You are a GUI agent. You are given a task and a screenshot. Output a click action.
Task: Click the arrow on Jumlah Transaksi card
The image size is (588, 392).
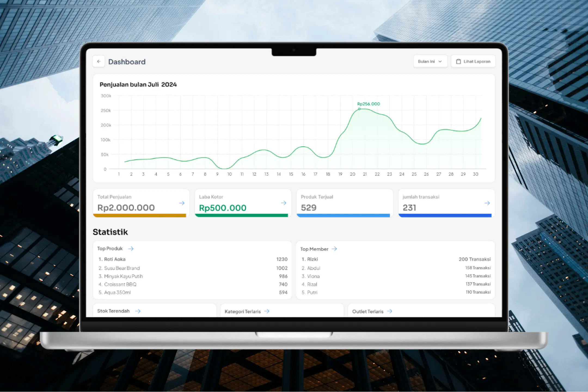tap(487, 203)
